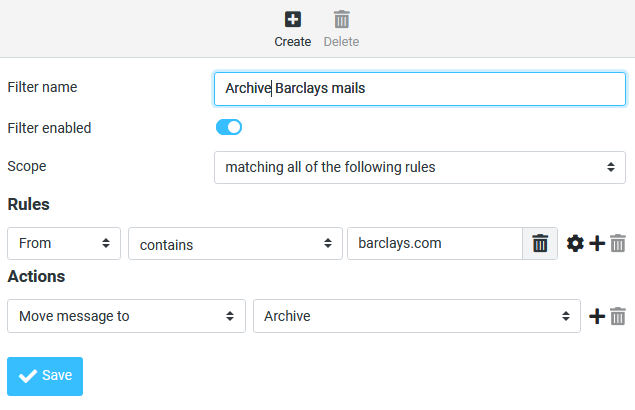Click the Save button

(x=45, y=376)
